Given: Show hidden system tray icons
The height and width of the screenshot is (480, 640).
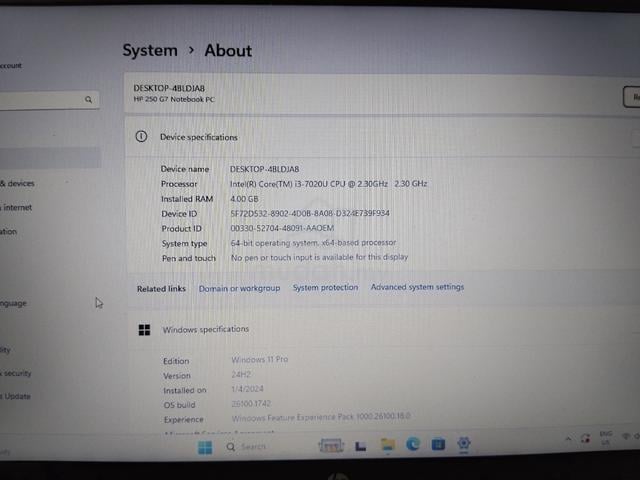Looking at the screenshot, I should [568, 439].
